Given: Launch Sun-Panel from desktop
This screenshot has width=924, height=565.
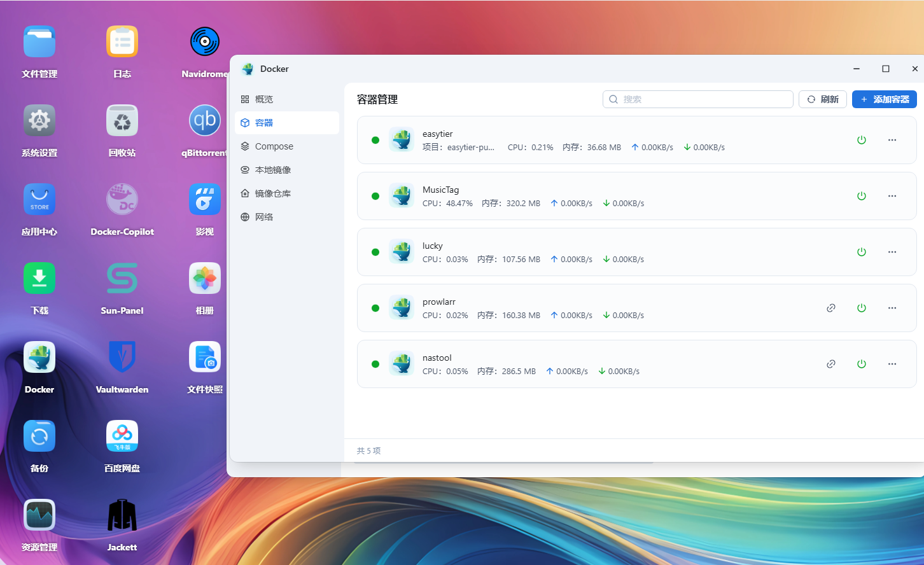Looking at the screenshot, I should pos(122,279).
